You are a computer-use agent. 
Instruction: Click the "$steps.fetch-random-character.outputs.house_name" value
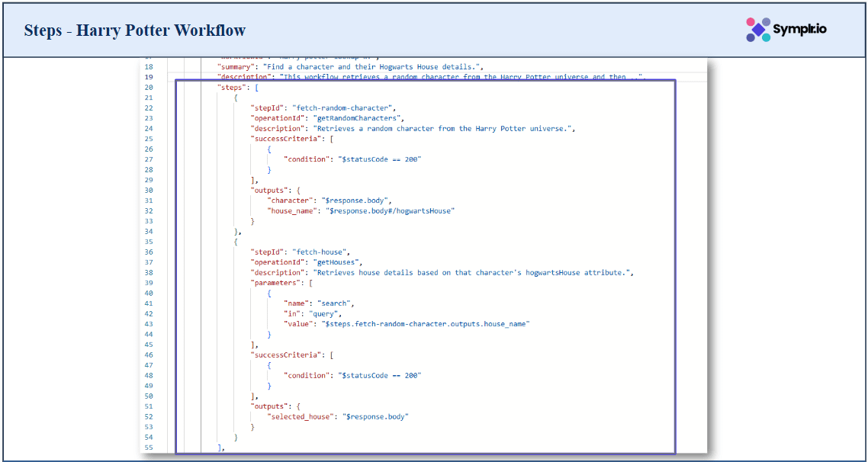point(425,324)
